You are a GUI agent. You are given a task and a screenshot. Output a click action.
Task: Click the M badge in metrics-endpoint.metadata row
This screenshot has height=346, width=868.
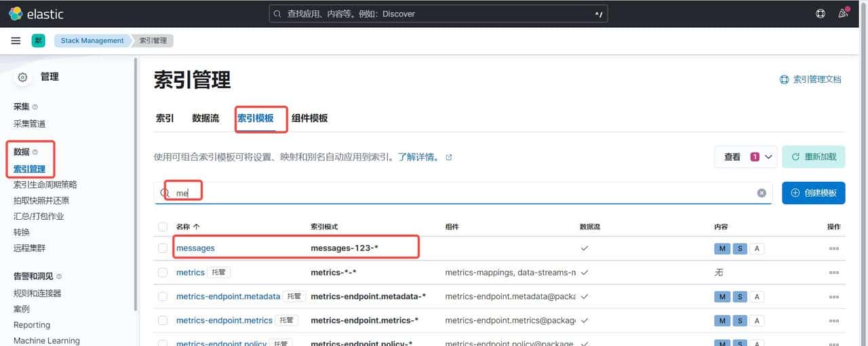click(722, 296)
